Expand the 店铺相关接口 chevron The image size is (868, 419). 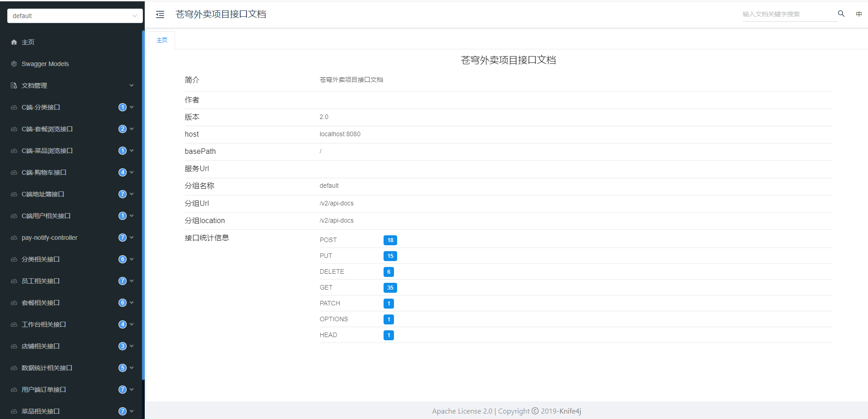click(132, 346)
